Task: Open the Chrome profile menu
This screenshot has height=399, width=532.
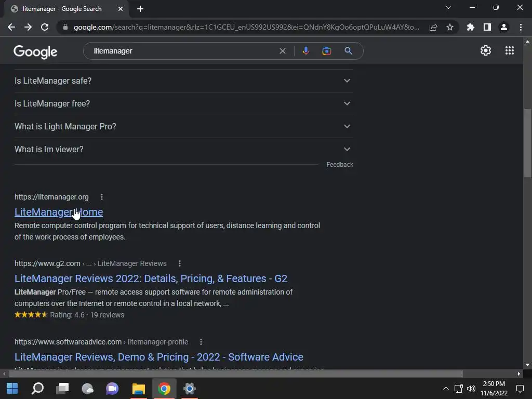Action: [x=504, y=27]
